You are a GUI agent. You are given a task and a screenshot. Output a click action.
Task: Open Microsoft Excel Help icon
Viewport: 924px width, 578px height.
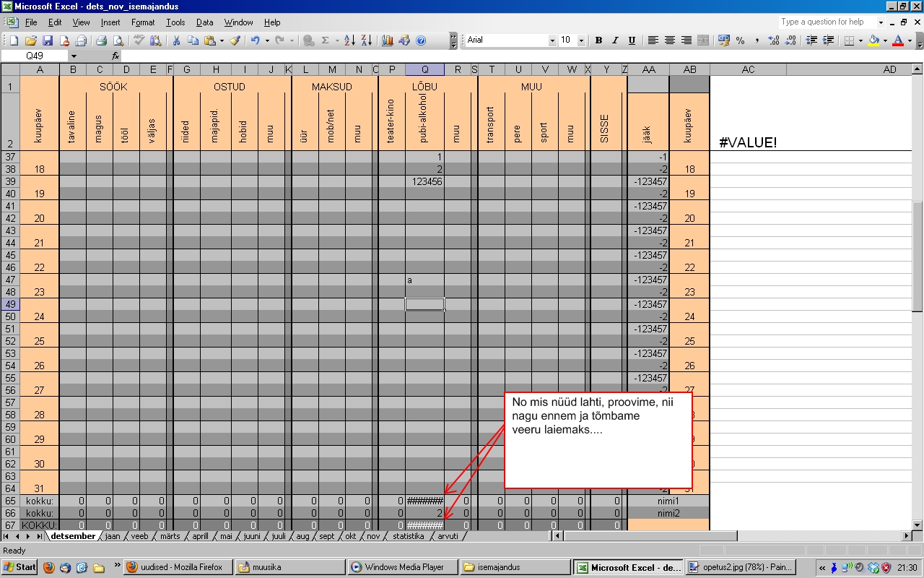421,40
